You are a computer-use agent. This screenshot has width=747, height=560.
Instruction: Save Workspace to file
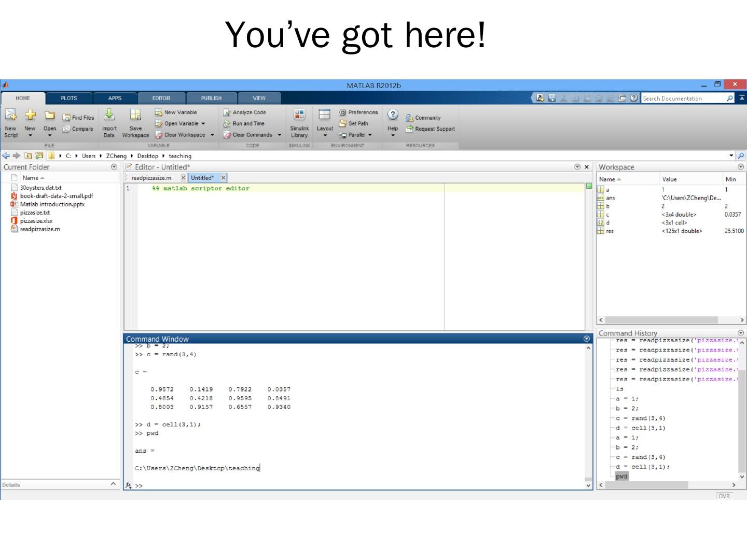point(135,123)
